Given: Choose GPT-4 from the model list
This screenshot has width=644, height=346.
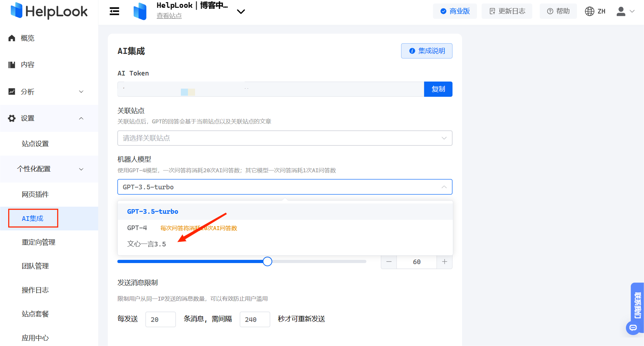Looking at the screenshot, I should pos(285,228).
